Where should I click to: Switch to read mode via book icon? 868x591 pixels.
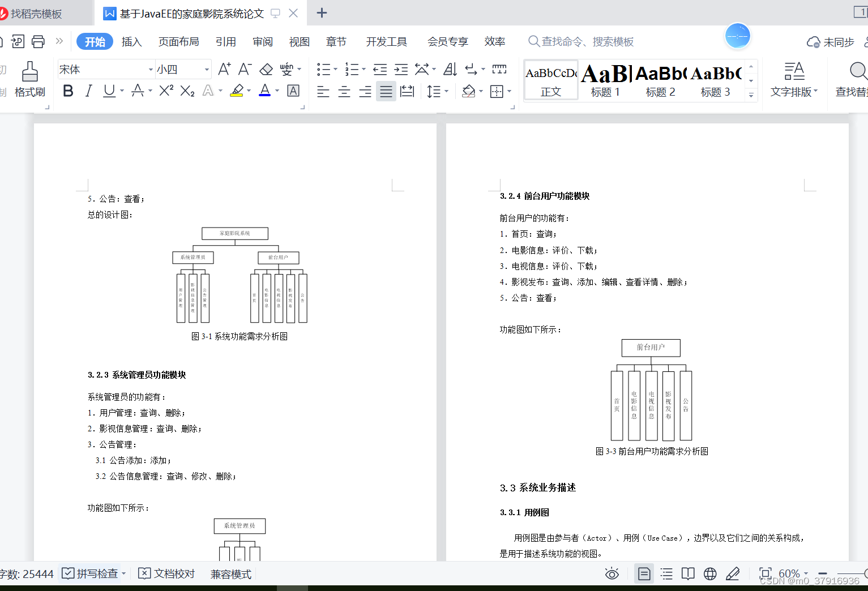pyautogui.click(x=687, y=573)
